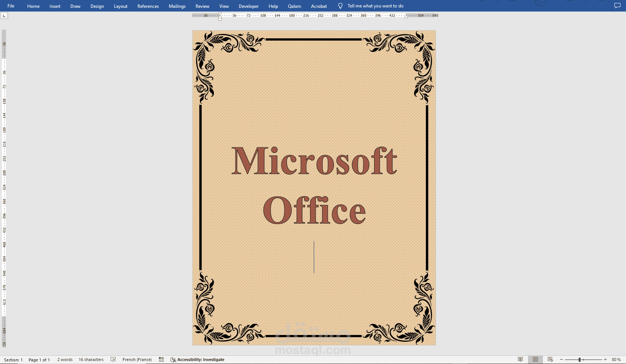Screen dimensions: 626x364
Task: Open the References tab
Action: (148, 6)
